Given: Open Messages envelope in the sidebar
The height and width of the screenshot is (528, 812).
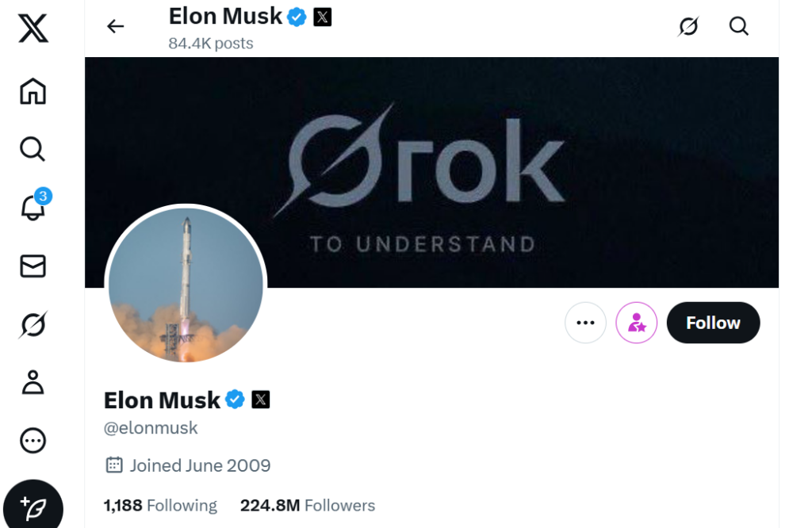Looking at the screenshot, I should [33, 266].
